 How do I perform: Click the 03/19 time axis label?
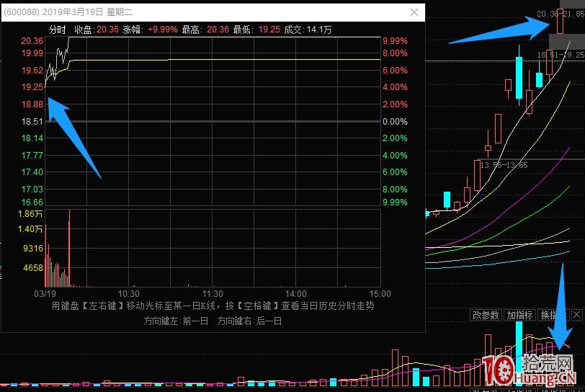tap(45, 294)
